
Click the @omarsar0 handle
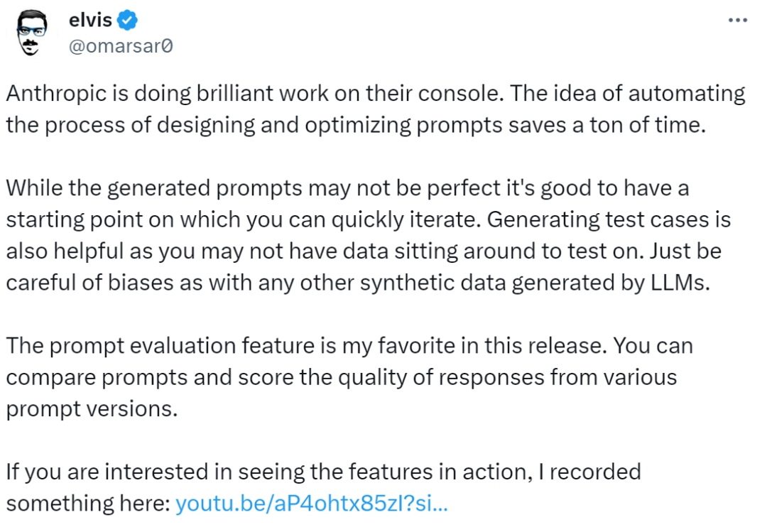coord(121,46)
